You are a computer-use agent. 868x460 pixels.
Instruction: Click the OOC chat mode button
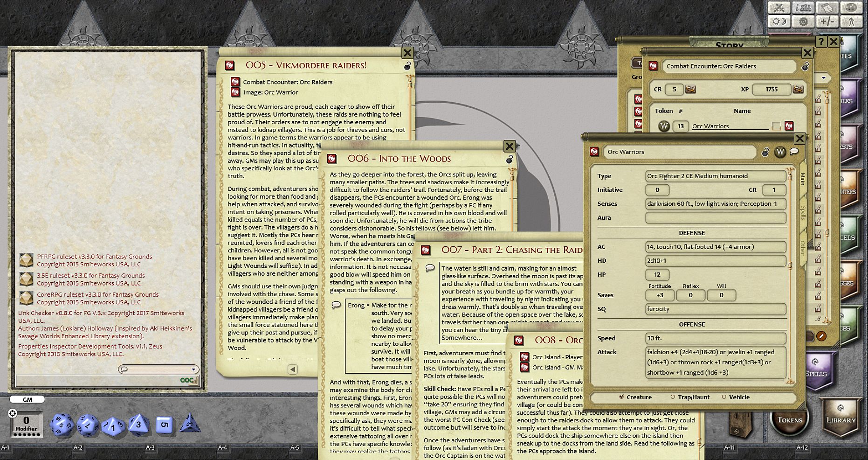[188, 381]
